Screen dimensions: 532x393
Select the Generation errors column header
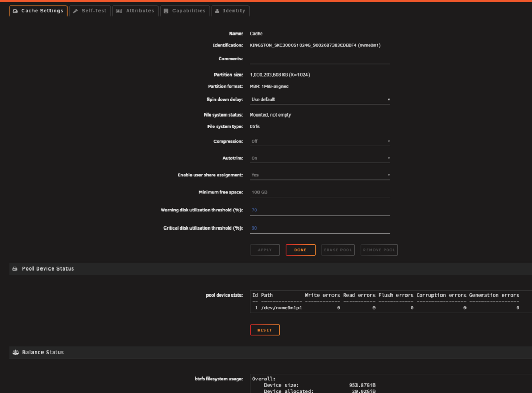(x=494, y=295)
